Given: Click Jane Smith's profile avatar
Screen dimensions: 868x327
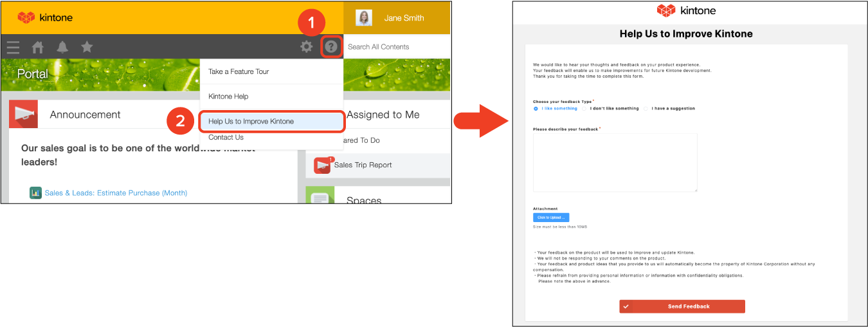Looking at the screenshot, I should click(364, 18).
